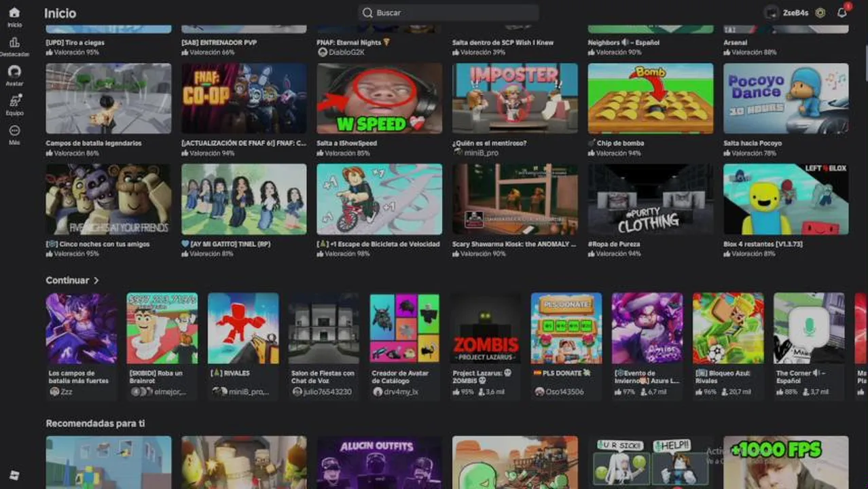Screen dimensions: 868x489
Task: Open the Pocoyo Dance thumbnail
Action: point(786,98)
